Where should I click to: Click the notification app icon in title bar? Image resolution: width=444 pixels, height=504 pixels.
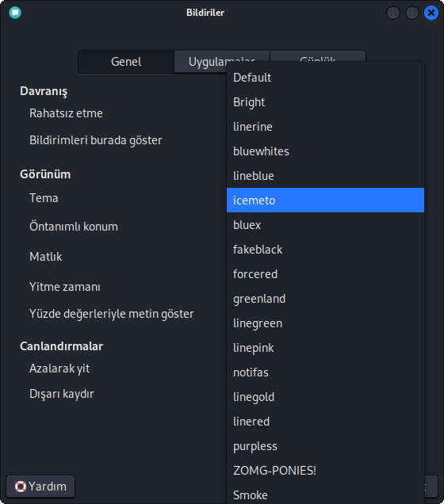pyautogui.click(x=15, y=13)
